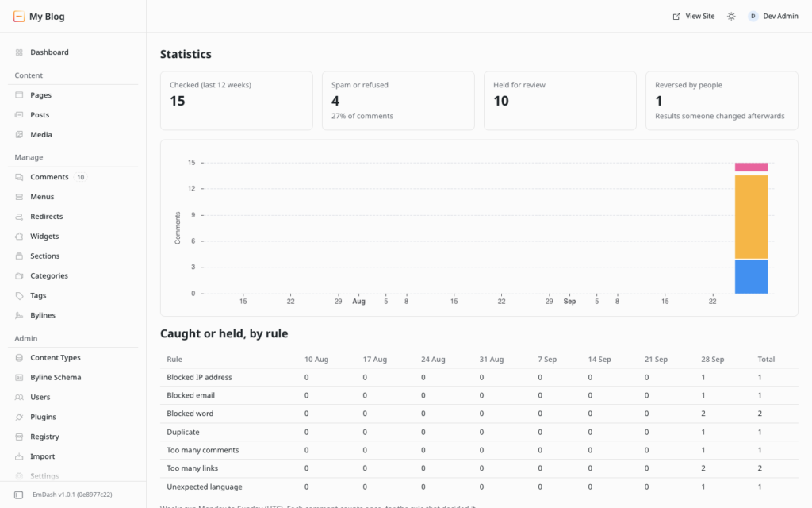Click the View Site link
This screenshot has width=812, height=508.
tap(693, 17)
